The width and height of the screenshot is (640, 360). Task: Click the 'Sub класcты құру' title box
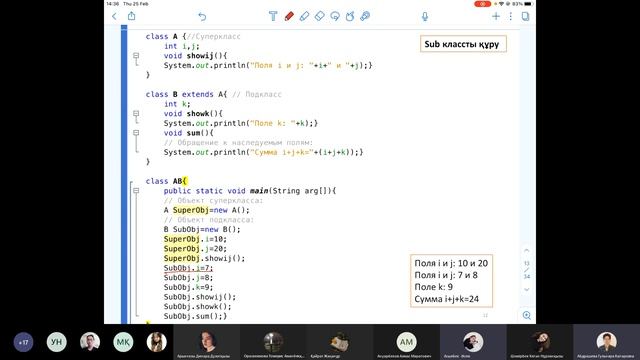(x=463, y=44)
